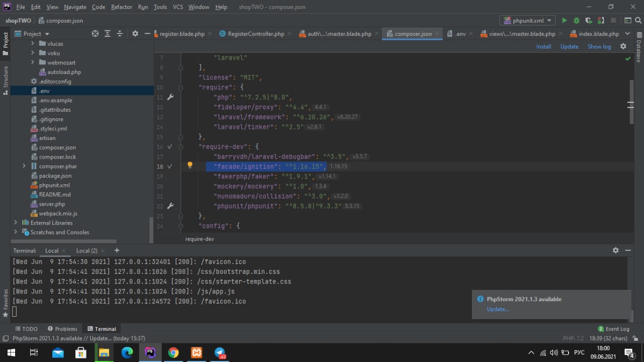Switch to register.blade.php tab
The image size is (644, 362).
tap(182, 34)
